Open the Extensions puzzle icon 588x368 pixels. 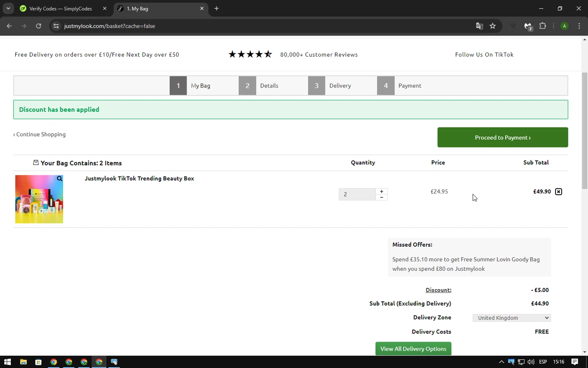tap(543, 26)
